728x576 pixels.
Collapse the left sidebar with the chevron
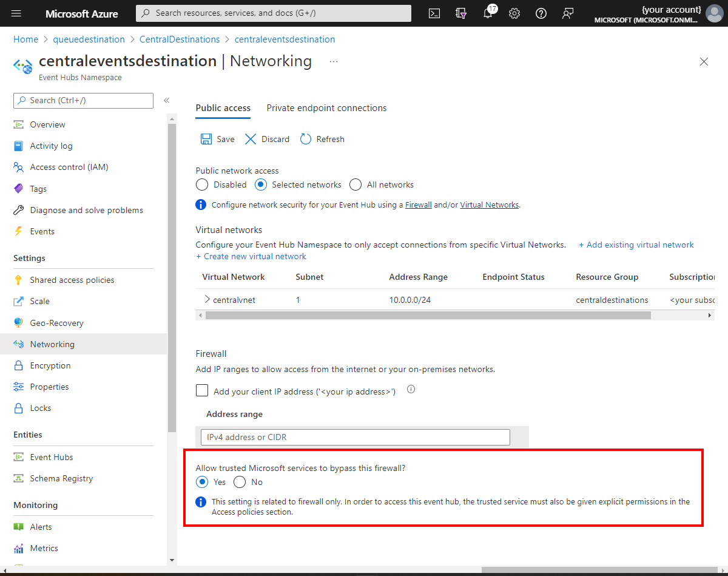(x=166, y=101)
